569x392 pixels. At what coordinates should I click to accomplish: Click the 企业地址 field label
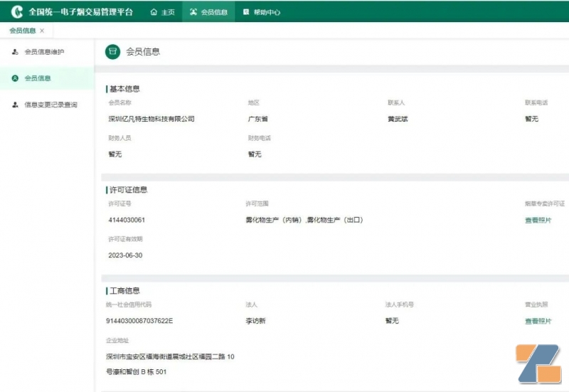117,341
